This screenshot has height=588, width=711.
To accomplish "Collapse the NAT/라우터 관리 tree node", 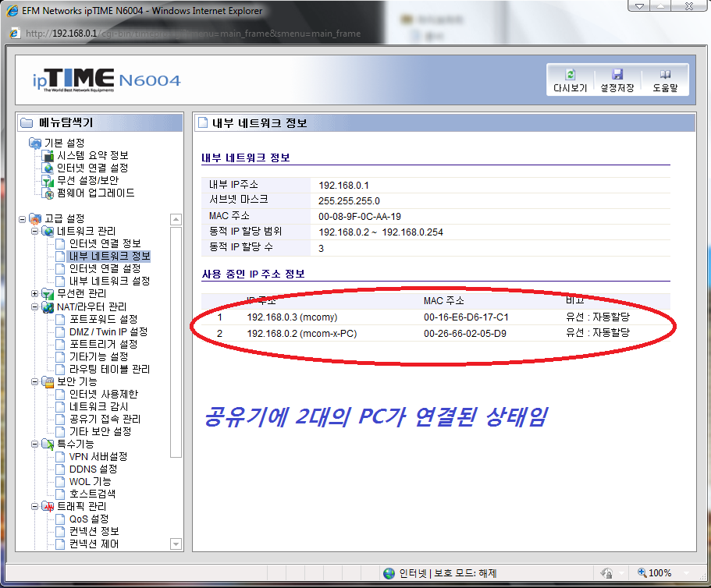I will tap(34, 307).
